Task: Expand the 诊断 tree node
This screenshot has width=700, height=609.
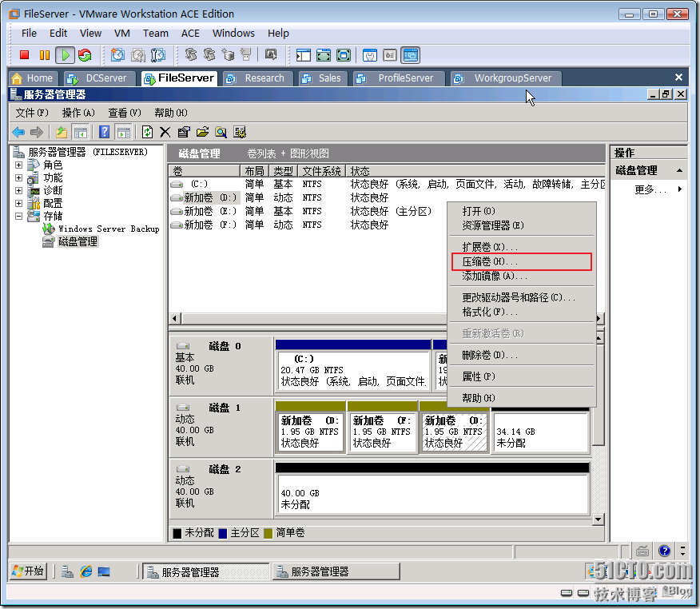Action: click(x=18, y=190)
